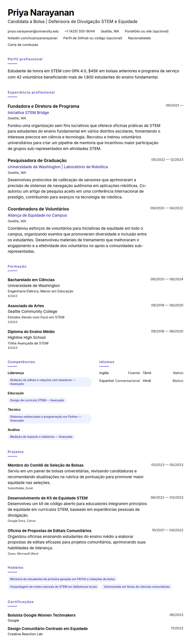The width and height of the screenshot is (191, 644).
Task: Click the Idiomas section heading
Action: (x=107, y=362)
